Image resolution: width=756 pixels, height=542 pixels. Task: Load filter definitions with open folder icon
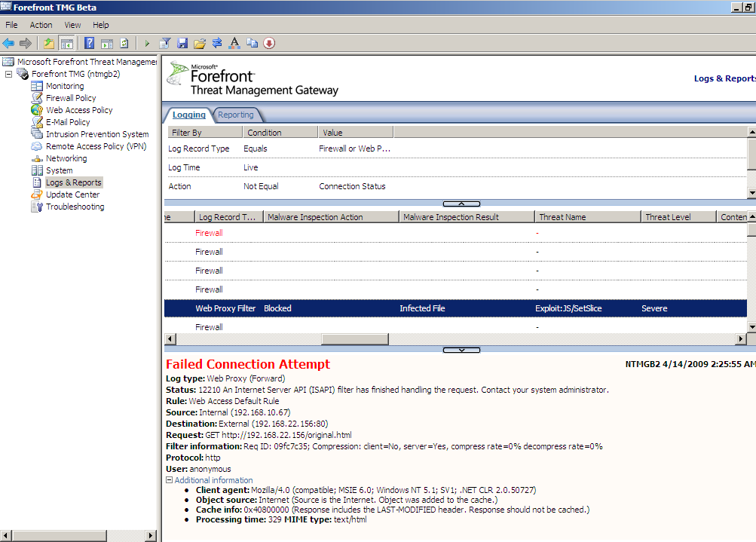pyautogui.click(x=200, y=44)
